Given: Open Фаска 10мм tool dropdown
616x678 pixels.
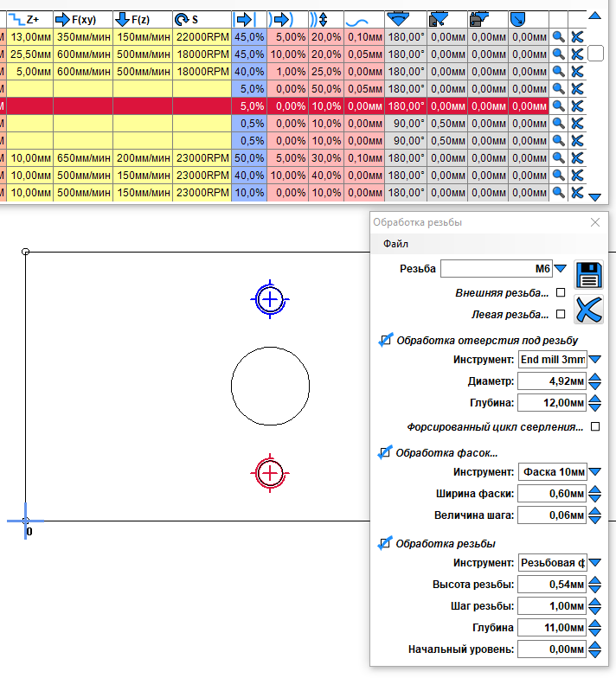Looking at the screenshot, I should tap(595, 472).
